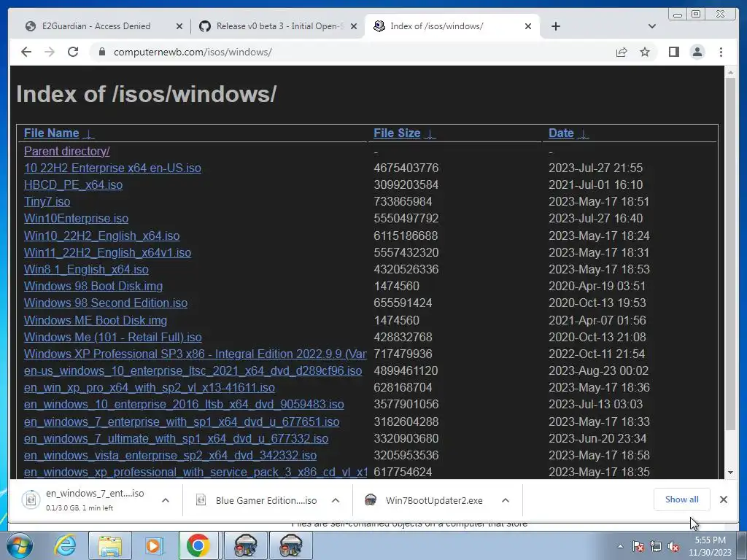
Task: Open Windows Media Player from the taskbar
Action: pyautogui.click(x=153, y=545)
